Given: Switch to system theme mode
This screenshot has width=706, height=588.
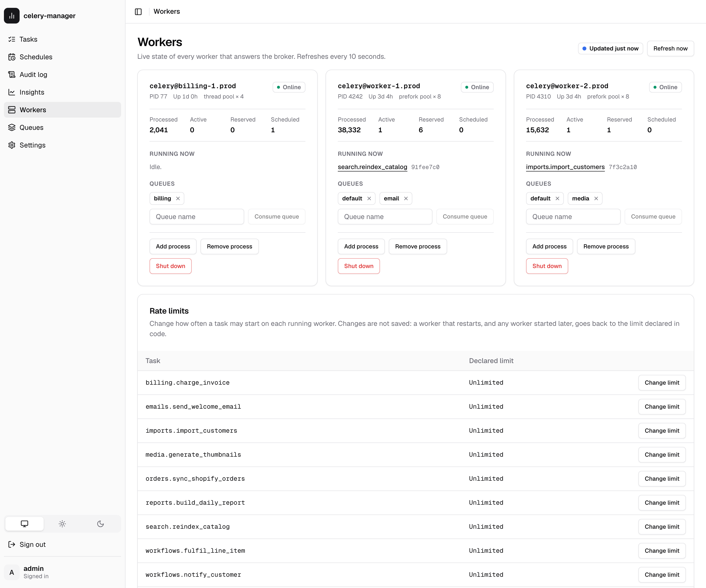Looking at the screenshot, I should tap(25, 524).
